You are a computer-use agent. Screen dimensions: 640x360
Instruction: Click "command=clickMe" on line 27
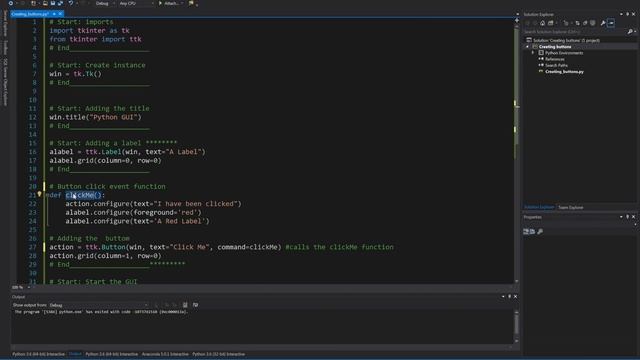pos(247,247)
